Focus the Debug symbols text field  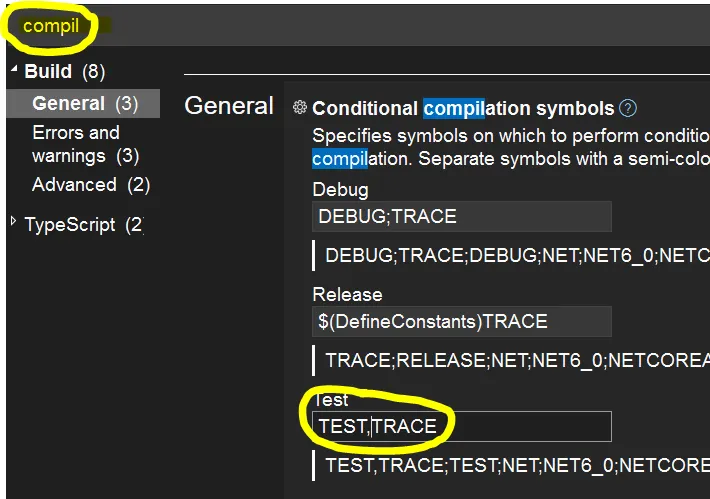(461, 216)
